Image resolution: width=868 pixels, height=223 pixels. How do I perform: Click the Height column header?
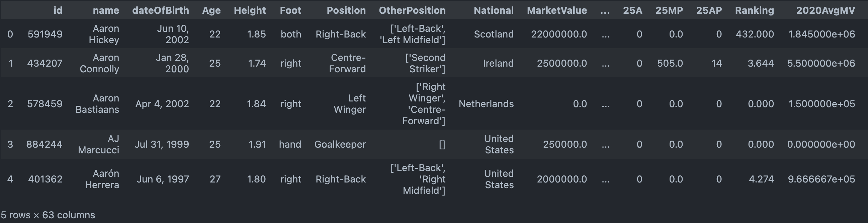(x=250, y=10)
